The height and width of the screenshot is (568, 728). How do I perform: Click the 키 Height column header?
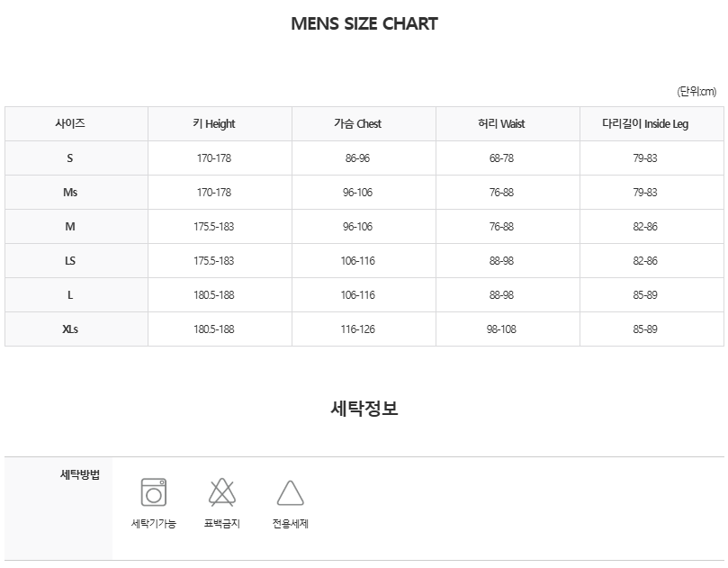[214, 124]
